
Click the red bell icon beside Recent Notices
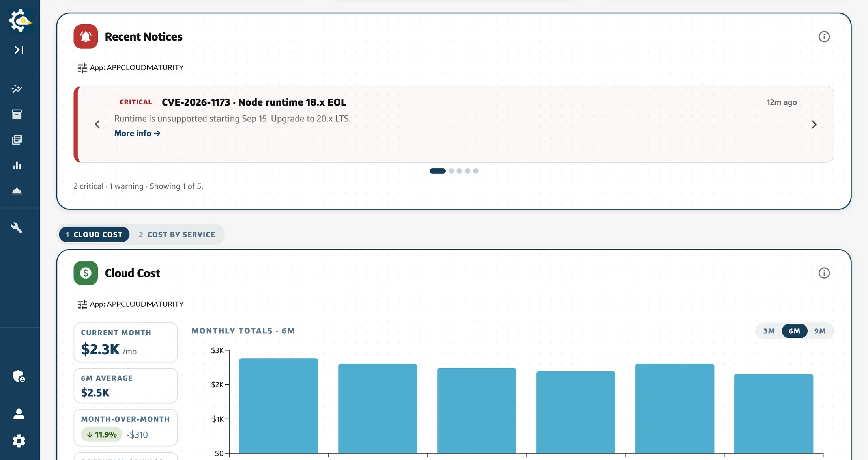pos(86,37)
